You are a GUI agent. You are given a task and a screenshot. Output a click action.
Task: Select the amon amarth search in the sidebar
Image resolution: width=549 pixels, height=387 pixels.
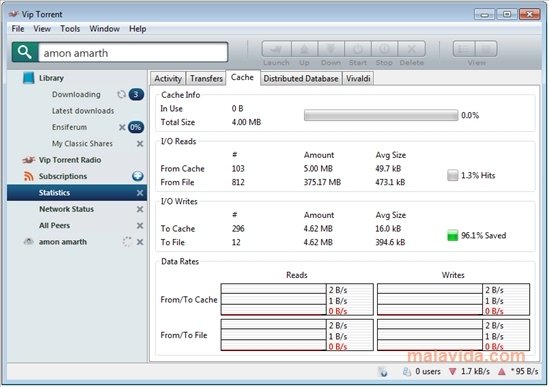tap(63, 242)
